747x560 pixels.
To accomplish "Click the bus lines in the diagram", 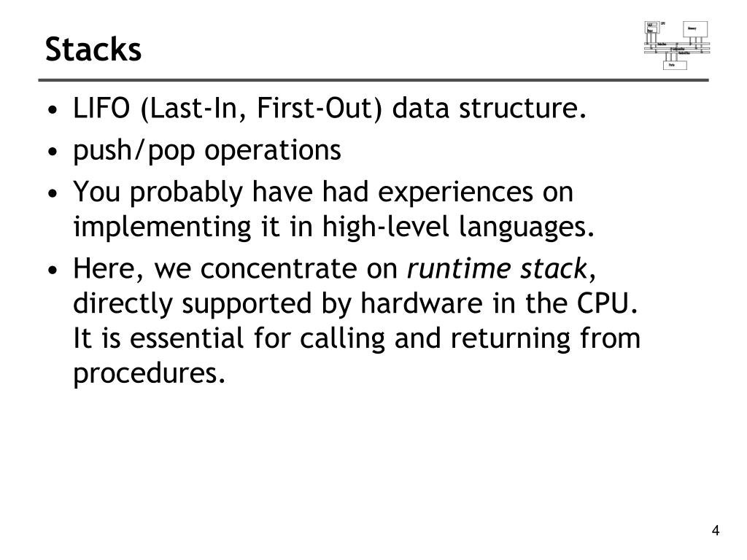I will point(677,48).
